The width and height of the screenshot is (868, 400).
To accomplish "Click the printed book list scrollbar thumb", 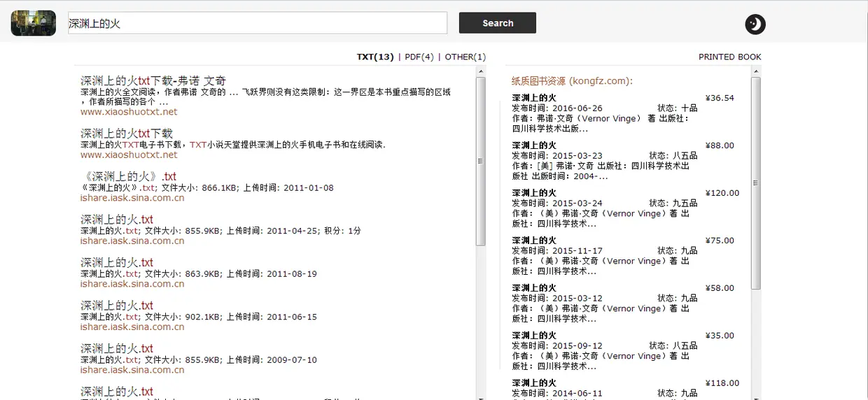I will pyautogui.click(x=756, y=183).
